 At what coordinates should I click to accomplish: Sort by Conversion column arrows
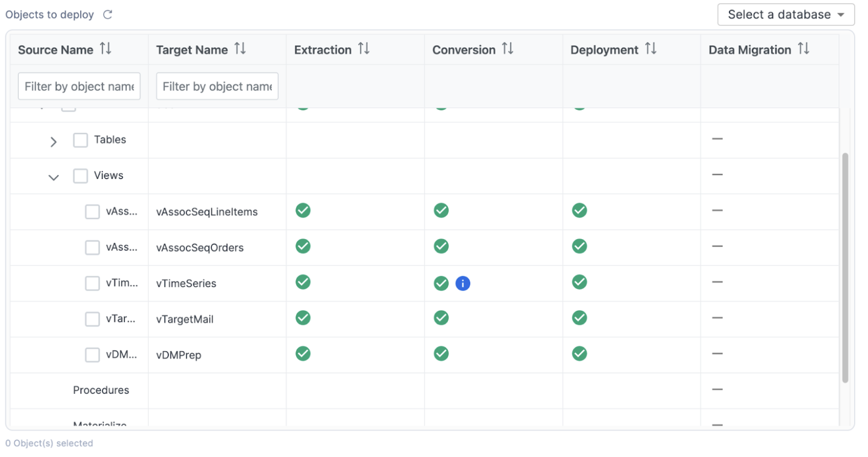507,49
